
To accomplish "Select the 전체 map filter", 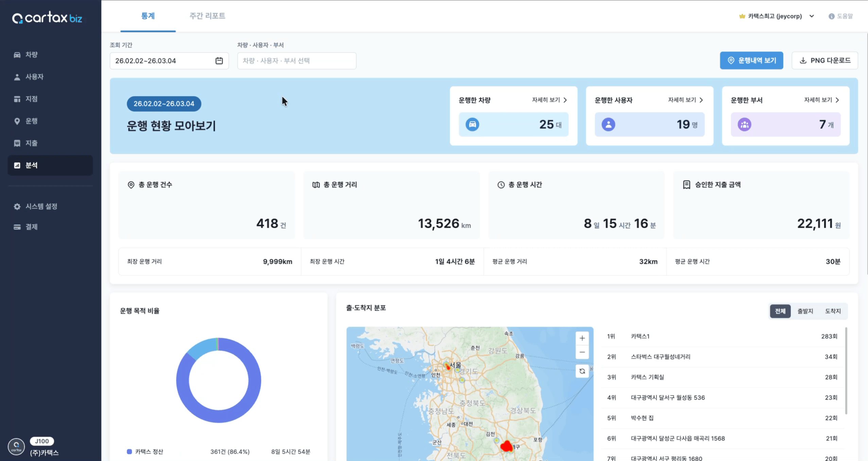I will point(780,311).
